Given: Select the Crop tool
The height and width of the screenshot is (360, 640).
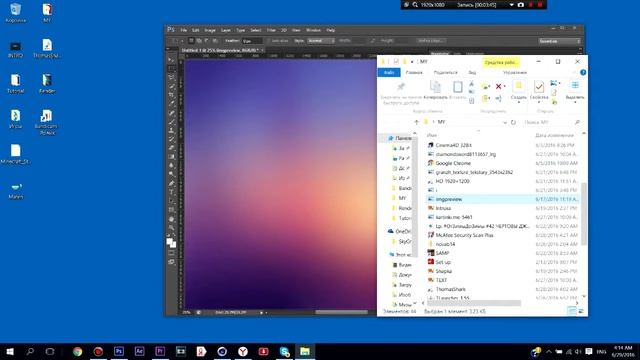Looking at the screenshot, I should (x=171, y=95).
